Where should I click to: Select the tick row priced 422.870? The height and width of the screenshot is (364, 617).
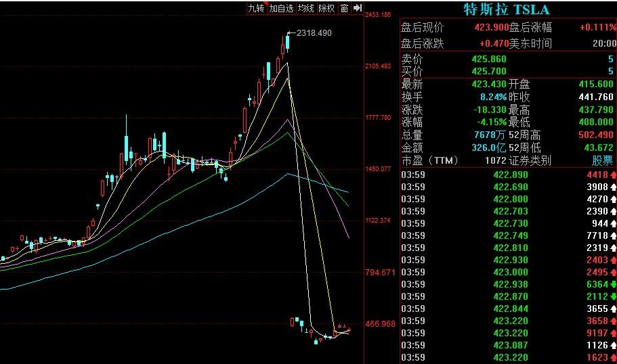509,296
